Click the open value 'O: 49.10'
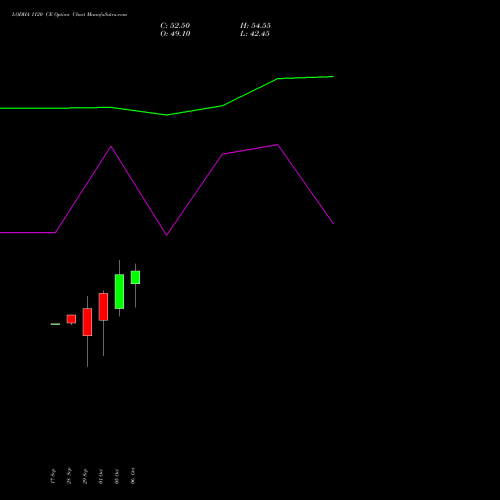 pyautogui.click(x=175, y=34)
